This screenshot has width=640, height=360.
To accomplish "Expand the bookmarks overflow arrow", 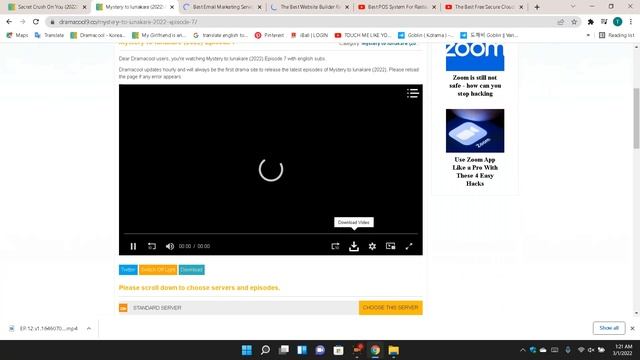I will tap(588, 36).
